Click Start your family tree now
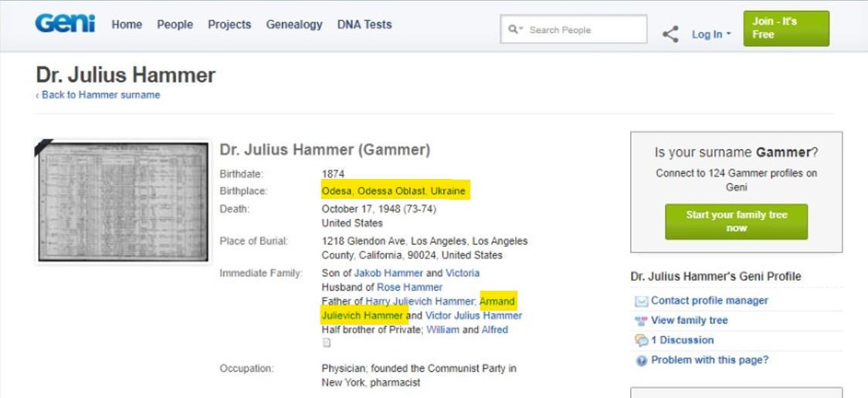 coord(736,221)
